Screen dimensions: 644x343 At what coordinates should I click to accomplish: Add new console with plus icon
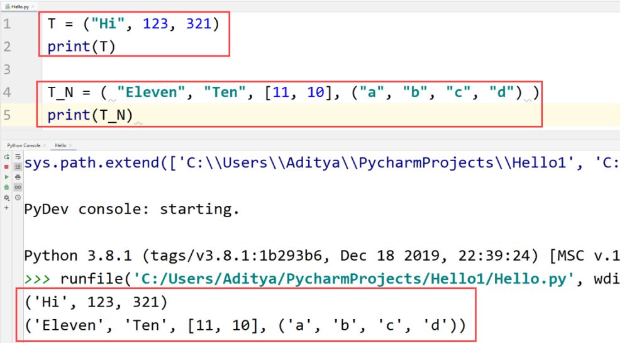pos(6,208)
